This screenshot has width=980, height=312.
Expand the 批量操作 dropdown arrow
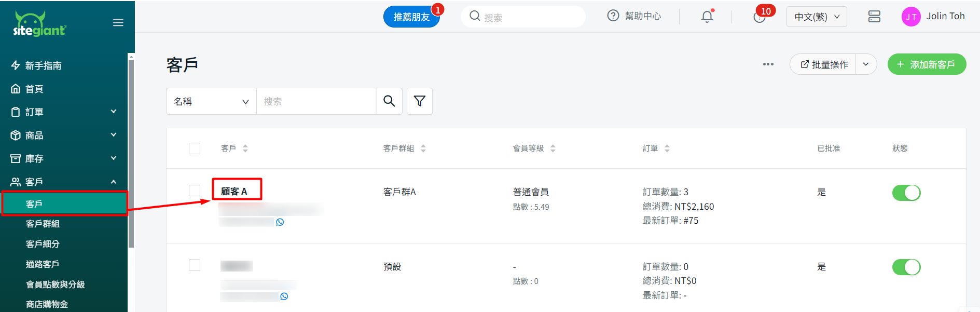click(866, 64)
